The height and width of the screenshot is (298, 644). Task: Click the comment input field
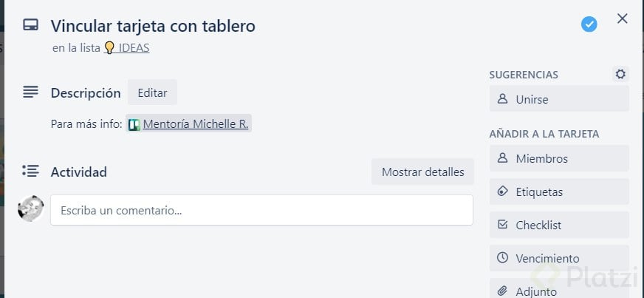coord(261,210)
